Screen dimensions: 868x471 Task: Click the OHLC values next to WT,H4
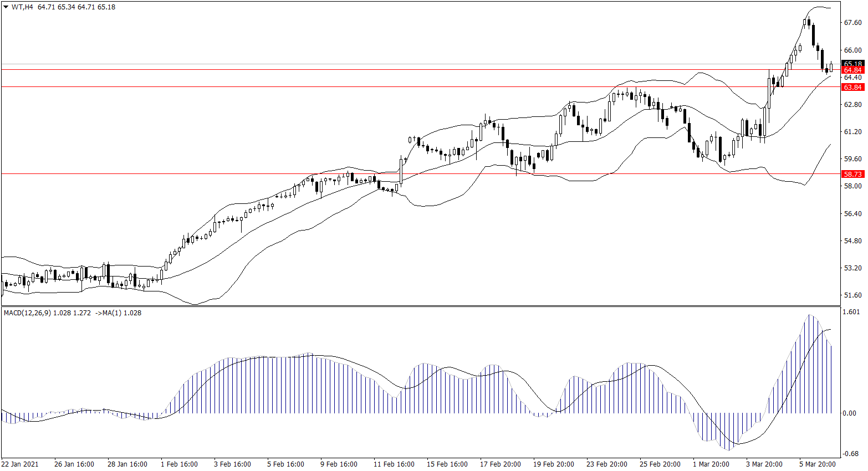pos(76,7)
